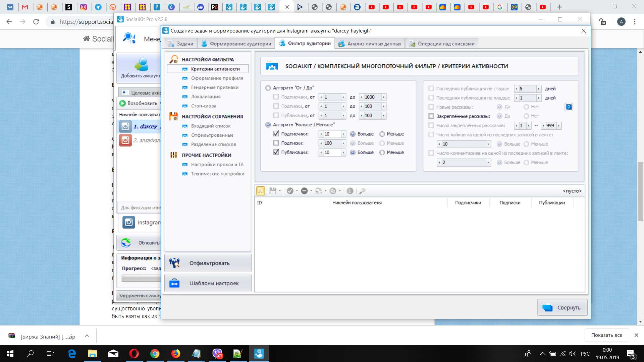Screen dimensions: 644x362
Task: Open dropdown arrow next to checkmark icon
Action: click(297, 191)
